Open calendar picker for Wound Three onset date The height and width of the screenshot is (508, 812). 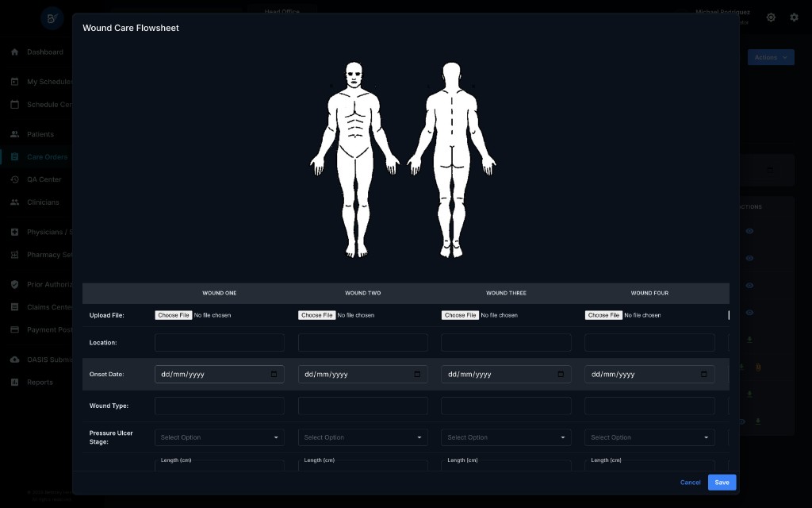point(561,375)
